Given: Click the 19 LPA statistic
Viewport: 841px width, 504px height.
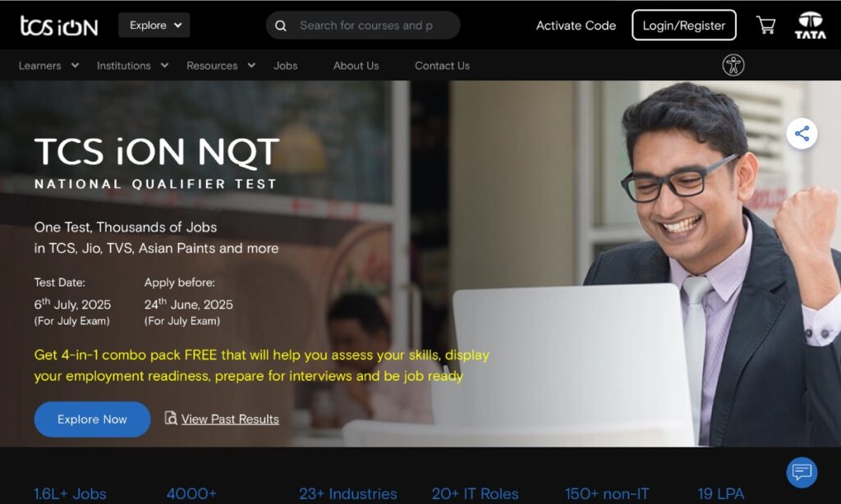Looking at the screenshot, I should [x=721, y=494].
